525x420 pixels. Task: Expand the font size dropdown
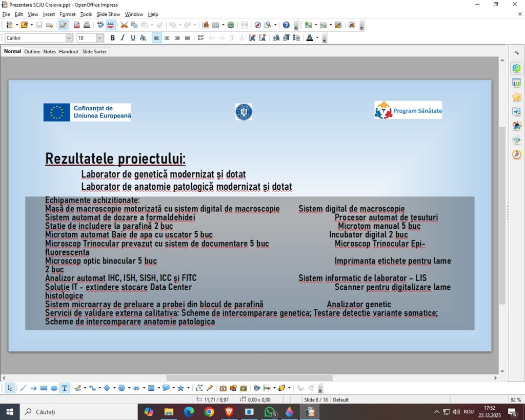click(100, 38)
